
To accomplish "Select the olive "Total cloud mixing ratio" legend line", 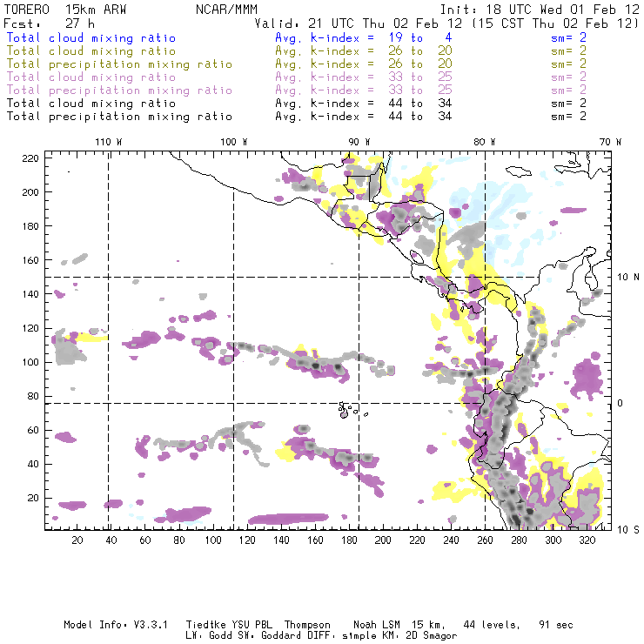I will (91, 51).
